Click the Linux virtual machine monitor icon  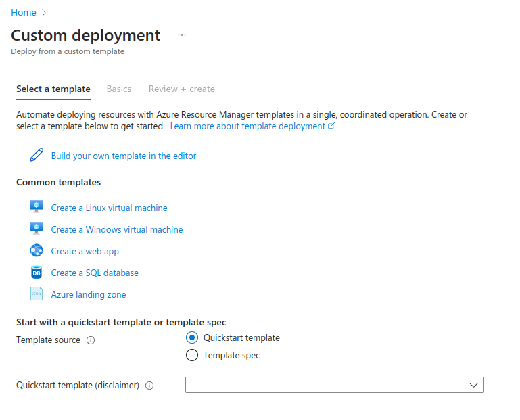37,207
